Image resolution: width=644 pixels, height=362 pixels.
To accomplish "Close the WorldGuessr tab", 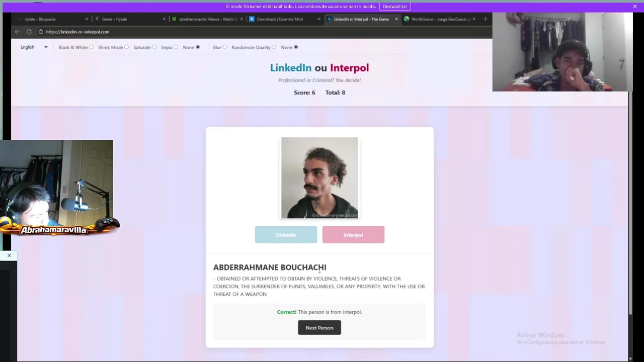I will tap(473, 19).
